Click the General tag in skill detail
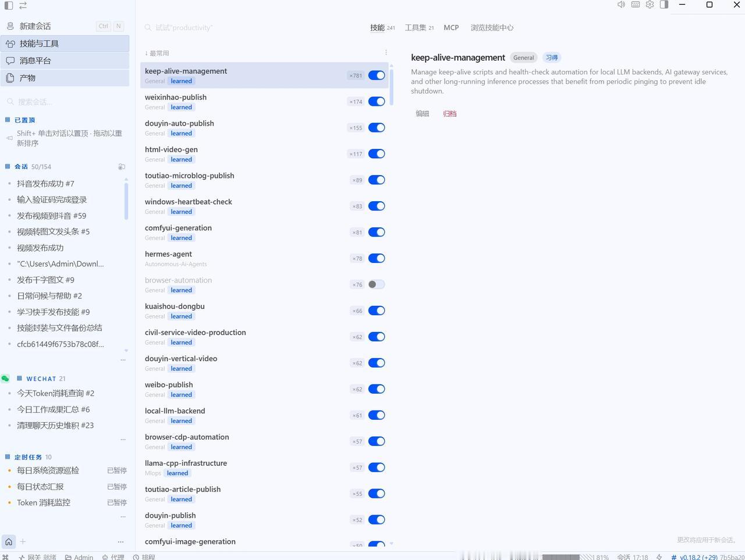Viewport: 745px width, 560px height. tap(523, 58)
